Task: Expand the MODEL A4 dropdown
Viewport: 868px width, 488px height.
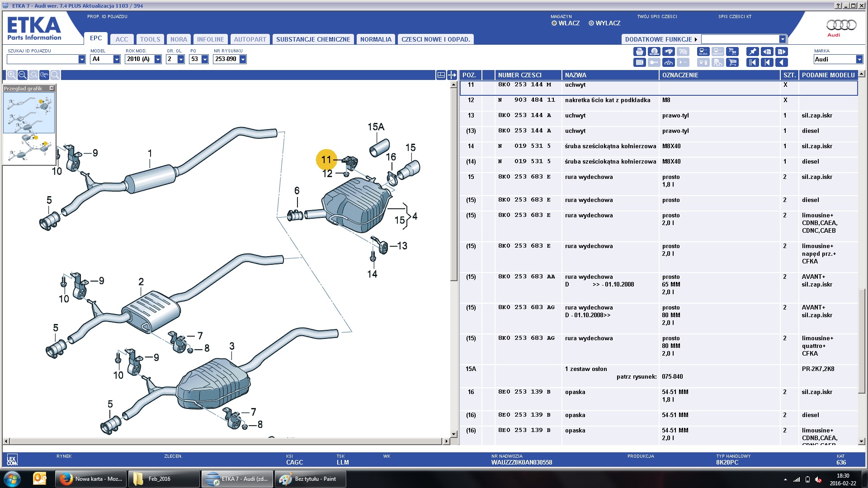Action: [117, 59]
